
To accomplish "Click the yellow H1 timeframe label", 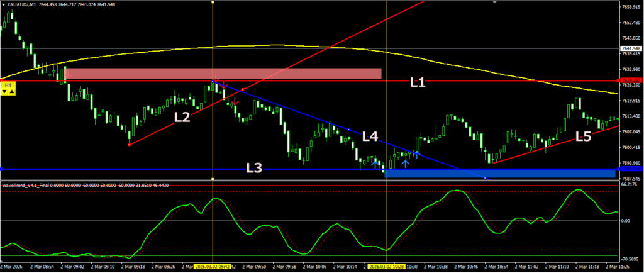I will point(8,84).
